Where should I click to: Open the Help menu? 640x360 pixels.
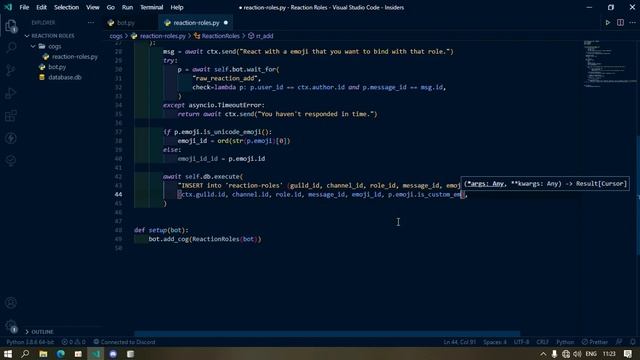click(x=177, y=7)
